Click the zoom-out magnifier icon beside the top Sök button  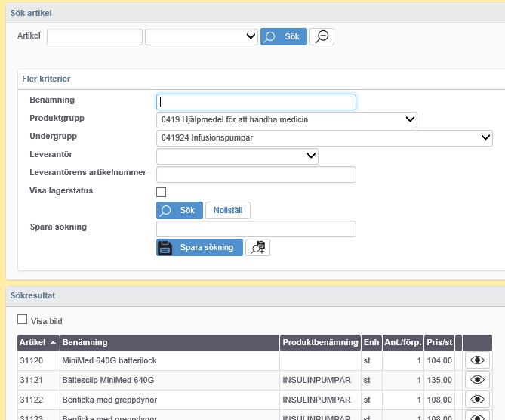coord(322,36)
